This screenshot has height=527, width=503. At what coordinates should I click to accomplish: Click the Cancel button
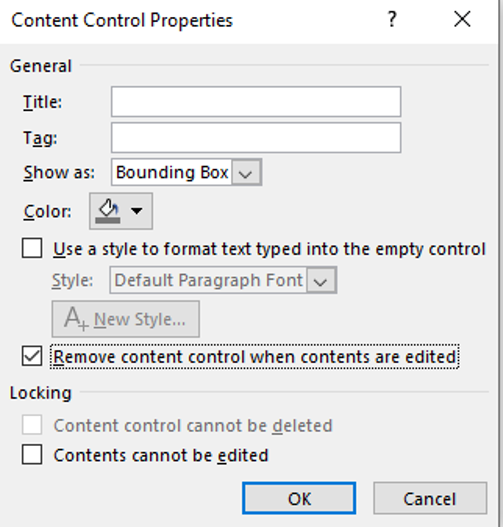point(430,498)
